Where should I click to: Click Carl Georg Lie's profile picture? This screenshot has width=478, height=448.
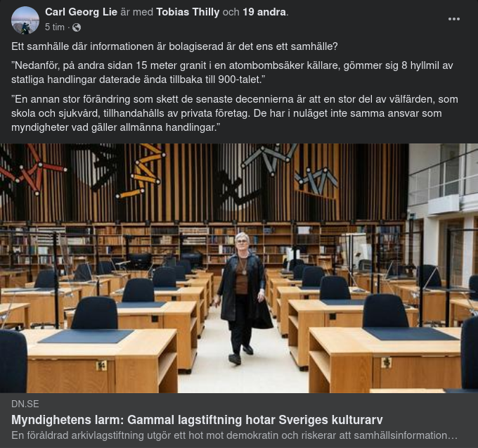(25, 20)
